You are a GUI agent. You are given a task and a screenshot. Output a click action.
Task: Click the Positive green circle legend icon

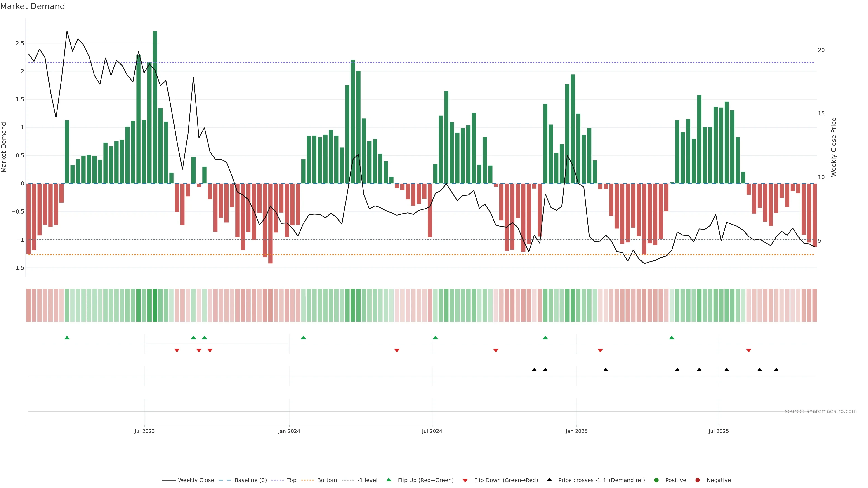coord(656,480)
